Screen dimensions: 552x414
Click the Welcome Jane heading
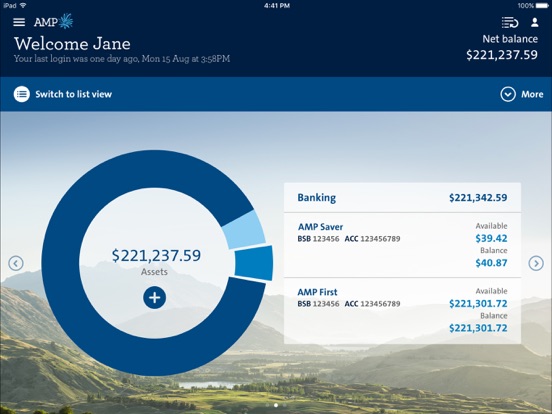(72, 44)
